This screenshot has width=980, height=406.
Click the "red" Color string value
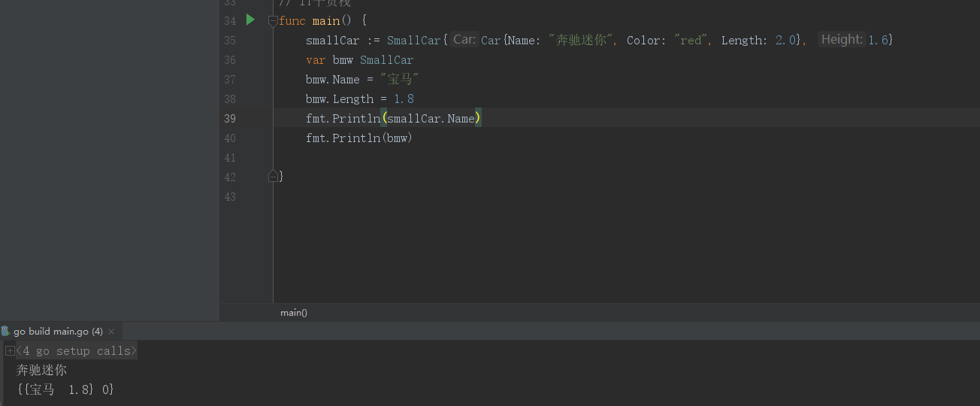(x=690, y=41)
